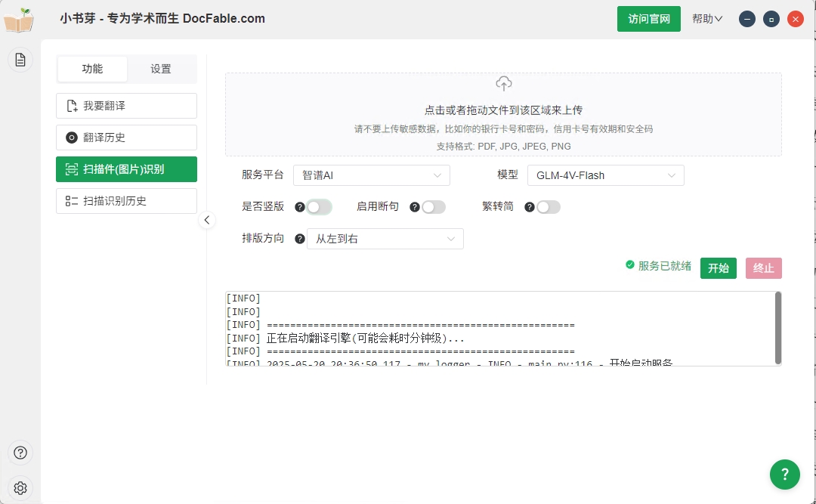
Task: Open 翻译历史 translation history
Action: (126, 137)
